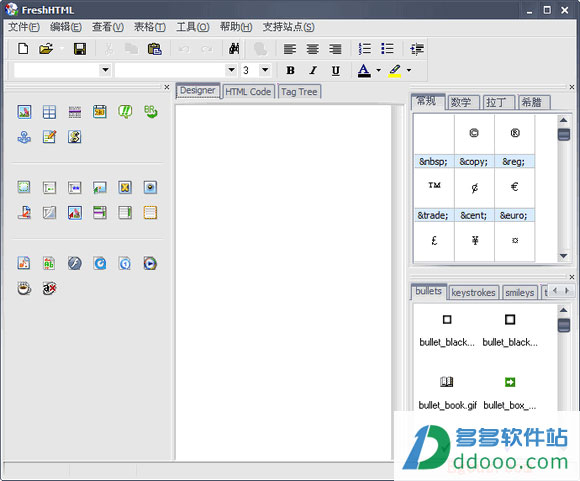
Task: Click the paste clipboard icon
Action: pyautogui.click(x=155, y=48)
